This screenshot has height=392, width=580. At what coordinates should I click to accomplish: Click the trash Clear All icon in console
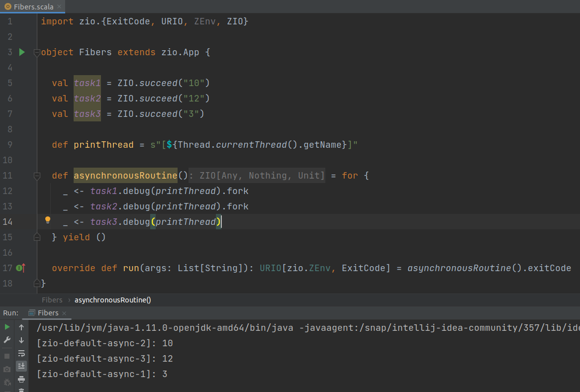[21, 390]
